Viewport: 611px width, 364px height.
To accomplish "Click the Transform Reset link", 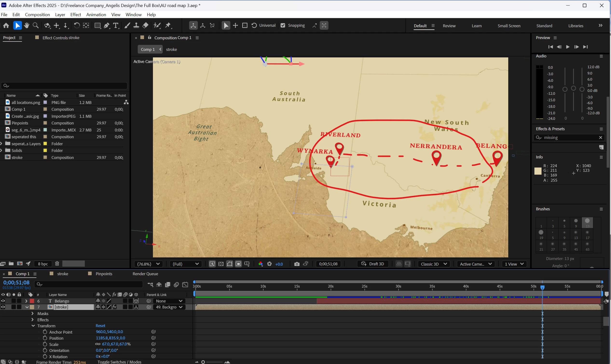I will point(100,326).
